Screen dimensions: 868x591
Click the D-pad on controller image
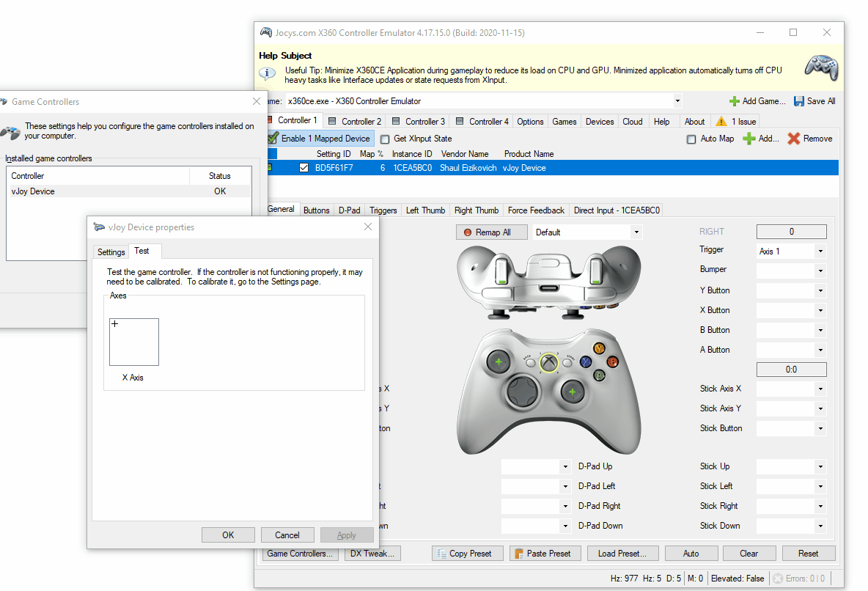522,392
